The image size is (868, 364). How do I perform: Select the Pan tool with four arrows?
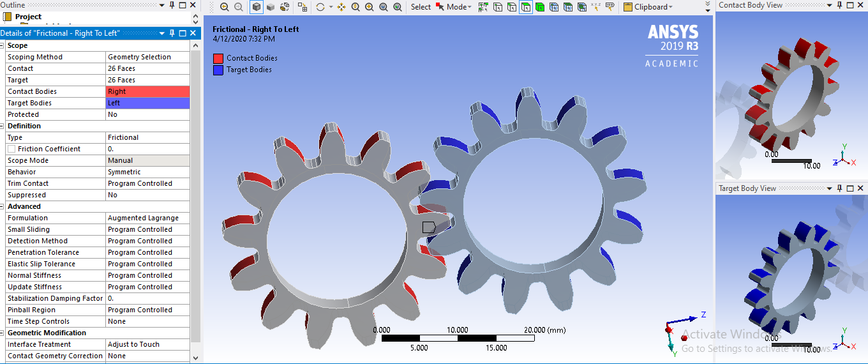(x=341, y=7)
